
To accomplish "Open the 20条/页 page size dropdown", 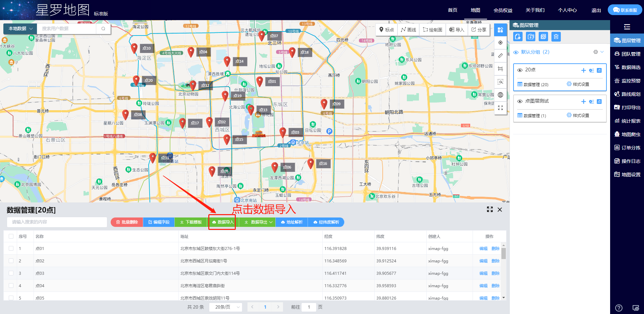I will point(225,307).
